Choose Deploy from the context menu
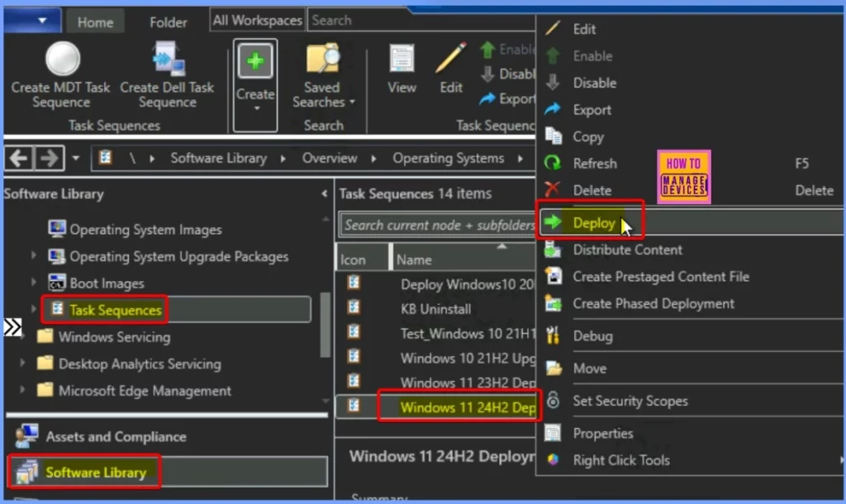 pos(692,222)
